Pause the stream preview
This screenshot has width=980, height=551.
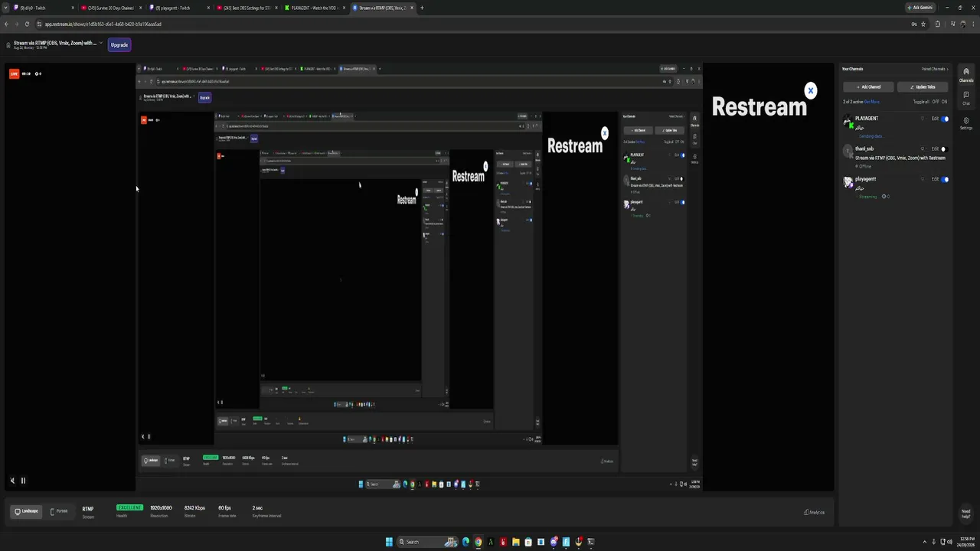tap(23, 481)
